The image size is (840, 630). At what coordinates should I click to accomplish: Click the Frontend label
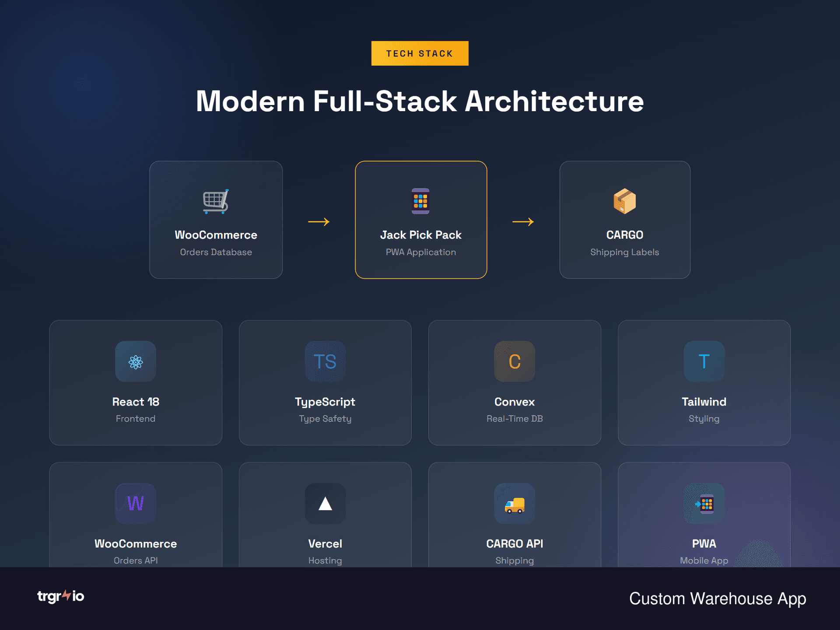[x=136, y=419]
